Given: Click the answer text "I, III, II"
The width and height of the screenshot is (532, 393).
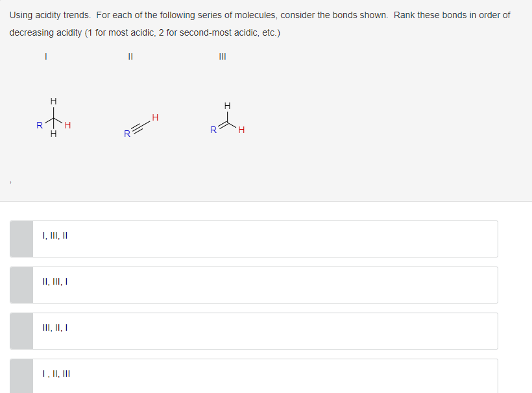Looking at the screenshot, I should tap(55, 235).
